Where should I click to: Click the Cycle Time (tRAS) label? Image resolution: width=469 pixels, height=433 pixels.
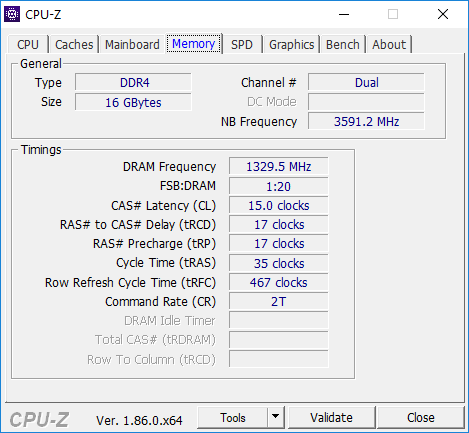coord(166,263)
